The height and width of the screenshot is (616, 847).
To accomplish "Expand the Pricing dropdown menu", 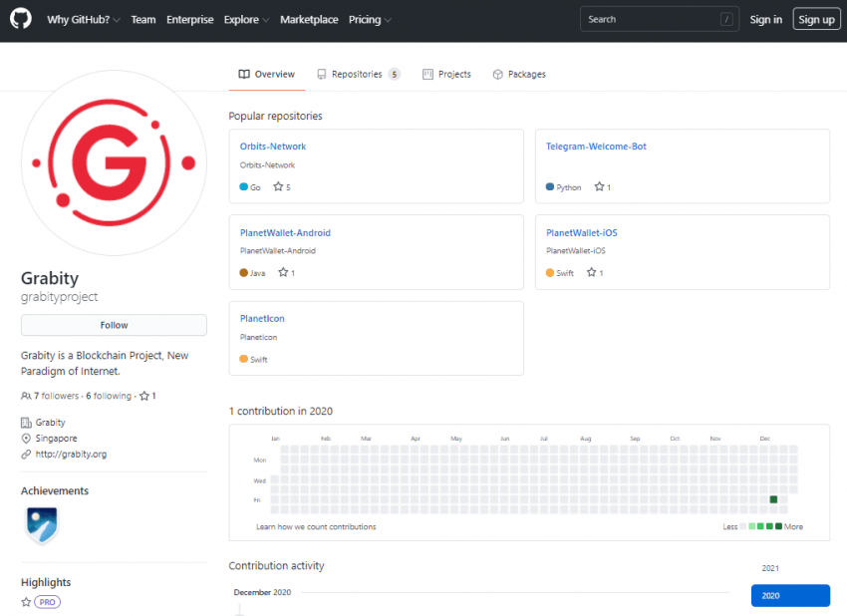I will [x=370, y=20].
